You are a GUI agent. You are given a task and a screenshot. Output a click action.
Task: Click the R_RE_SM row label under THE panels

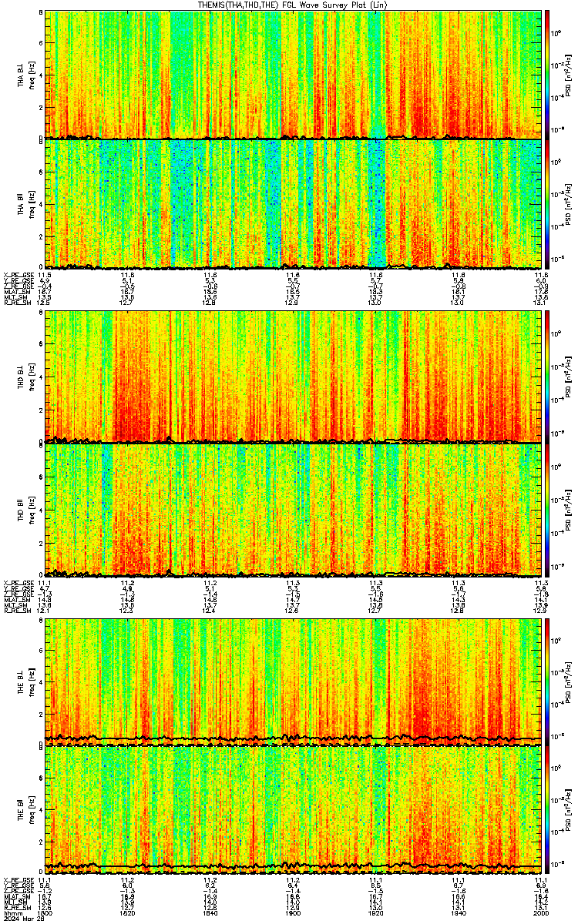point(17,908)
